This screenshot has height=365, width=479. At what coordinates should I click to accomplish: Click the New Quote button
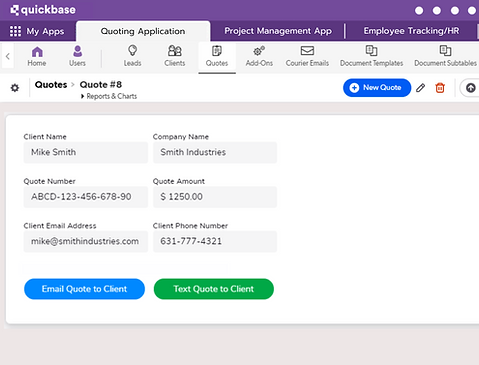pyautogui.click(x=377, y=88)
